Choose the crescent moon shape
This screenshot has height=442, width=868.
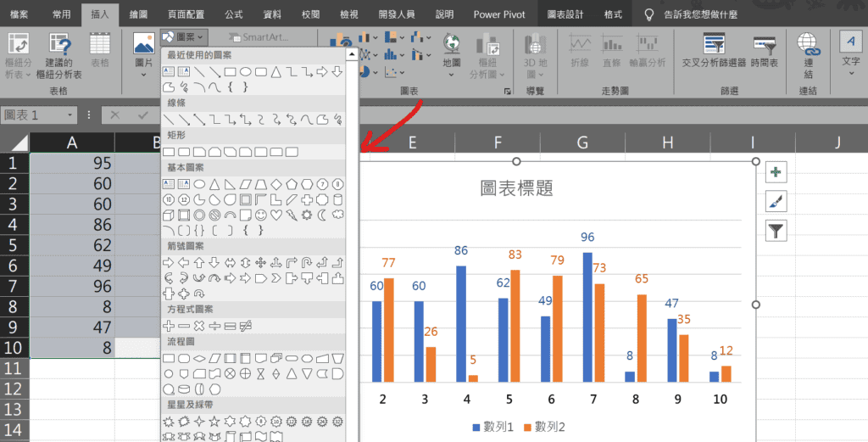point(322,215)
